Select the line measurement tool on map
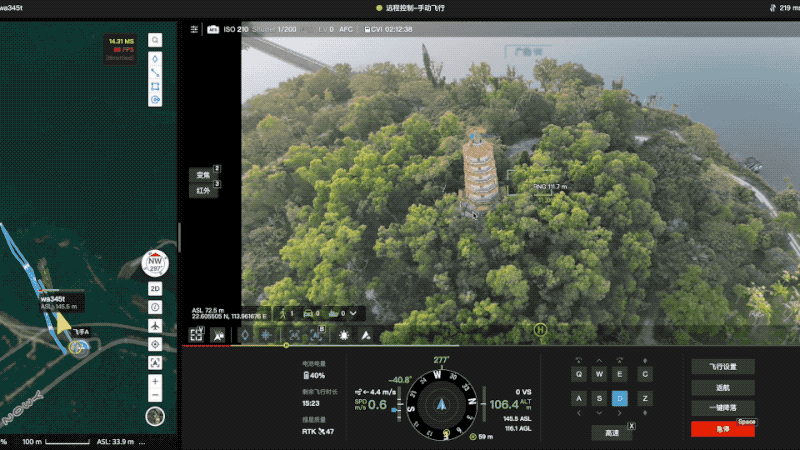 tap(155, 71)
